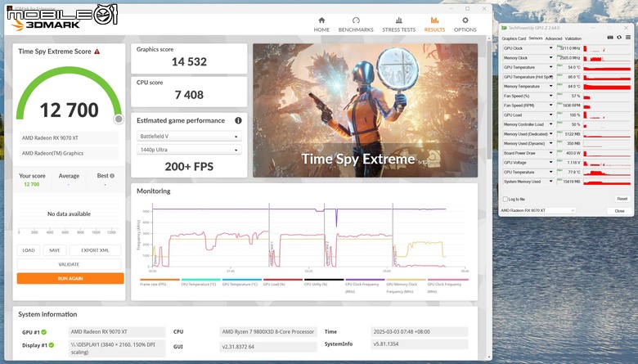The image size is (638, 364).
Task: Click the LOAD button
Action: click(29, 250)
